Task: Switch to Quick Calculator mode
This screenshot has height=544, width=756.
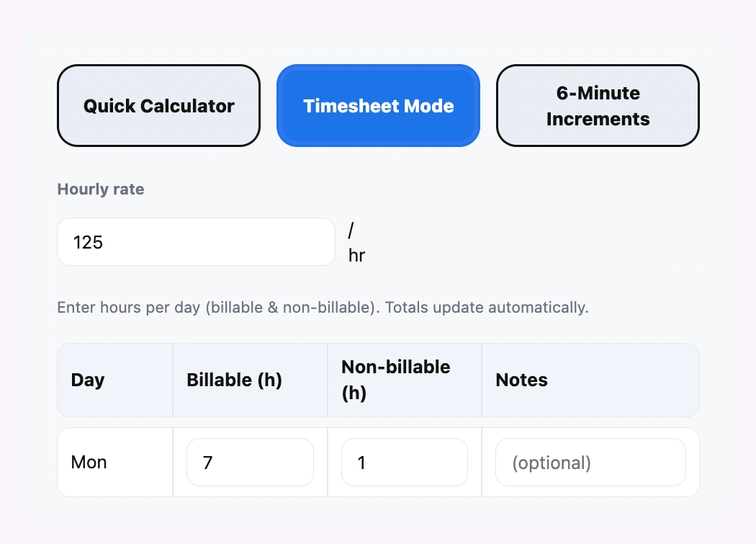Action: [x=158, y=105]
